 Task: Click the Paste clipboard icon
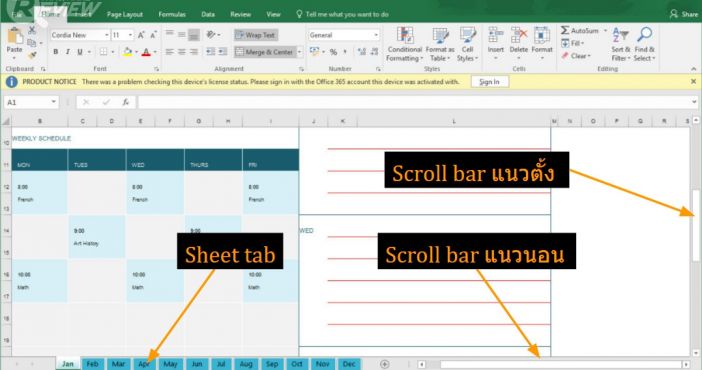click(x=15, y=36)
